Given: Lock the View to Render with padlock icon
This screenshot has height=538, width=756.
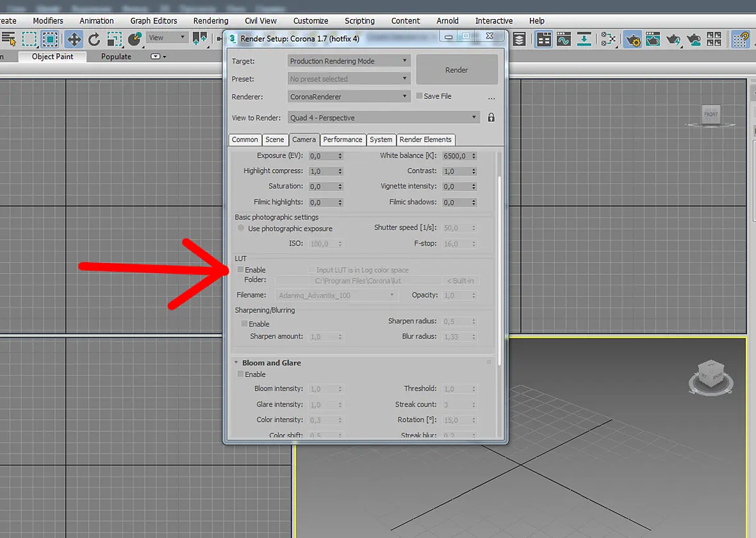Looking at the screenshot, I should [x=491, y=117].
